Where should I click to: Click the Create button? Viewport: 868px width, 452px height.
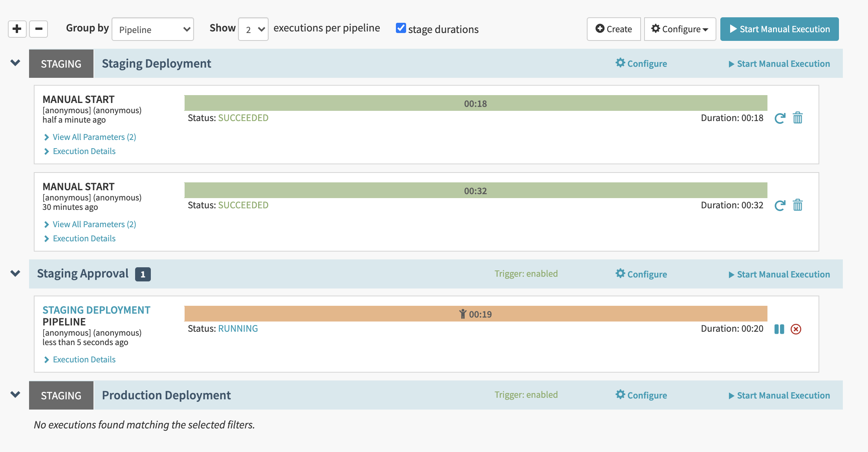click(613, 29)
